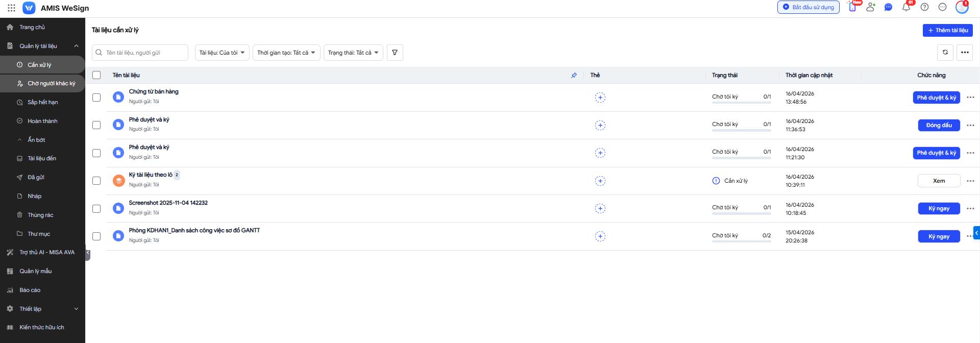The width and height of the screenshot is (980, 343).
Task: Select the Chứng từ bán hàng checkbox
Action: tap(96, 97)
